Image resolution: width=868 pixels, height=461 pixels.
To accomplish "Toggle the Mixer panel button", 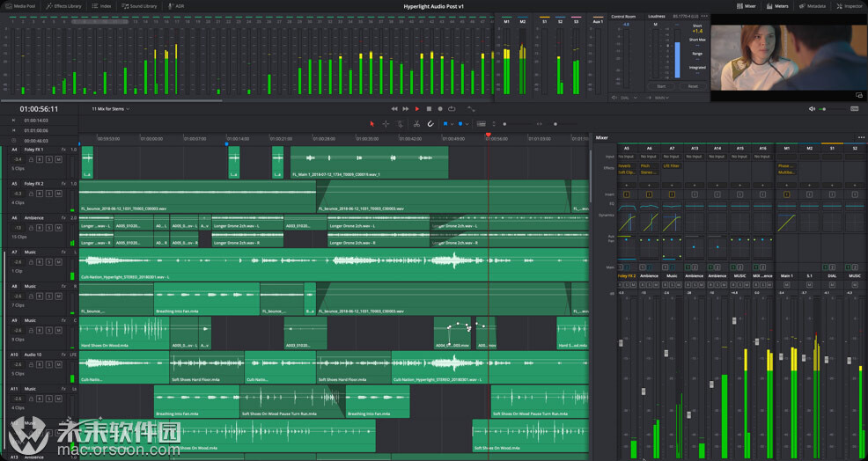I will [x=747, y=6].
